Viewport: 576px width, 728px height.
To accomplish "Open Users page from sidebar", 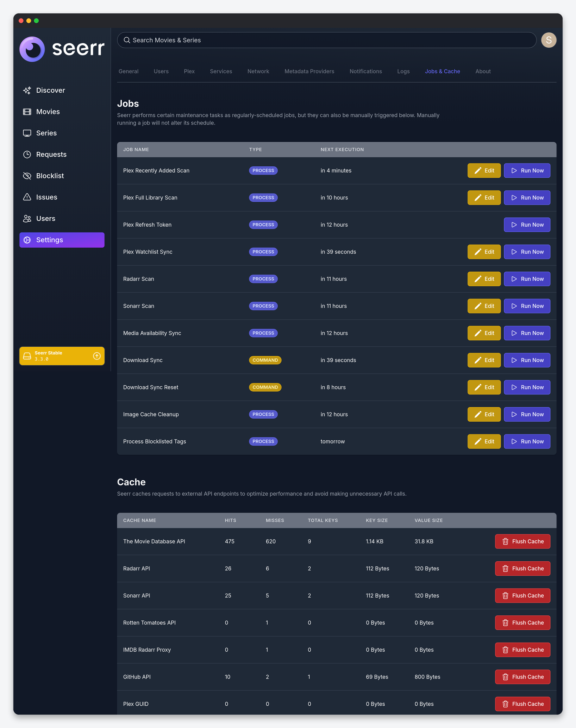I will click(62, 219).
